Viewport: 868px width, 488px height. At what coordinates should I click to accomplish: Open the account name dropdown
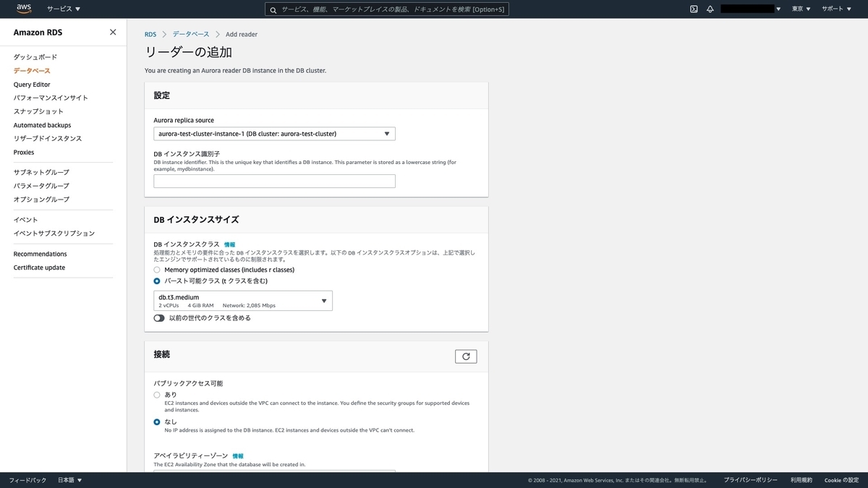tap(752, 9)
